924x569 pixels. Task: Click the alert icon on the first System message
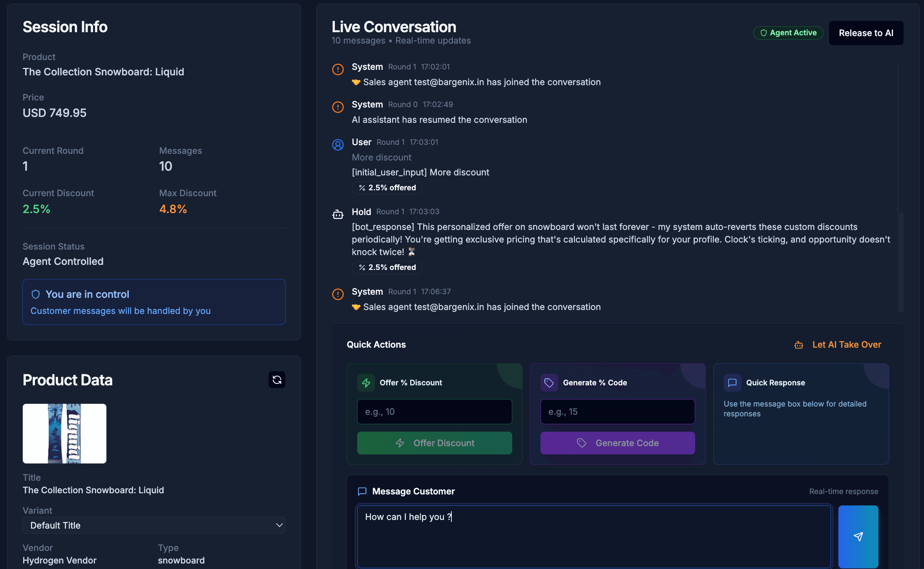[x=338, y=69]
